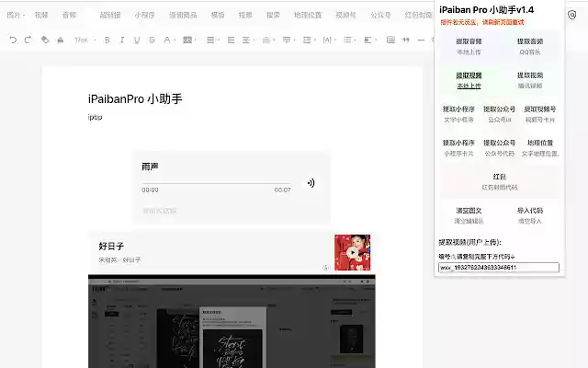Open the 图片 insert dropdown

tap(16, 15)
